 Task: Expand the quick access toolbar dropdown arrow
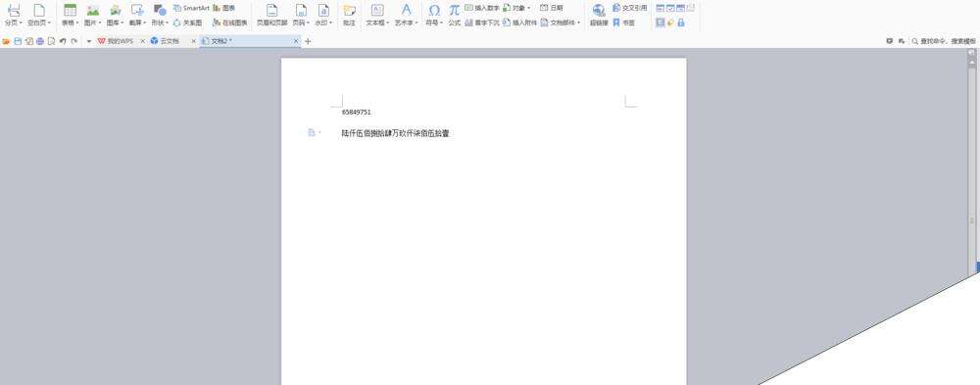89,41
